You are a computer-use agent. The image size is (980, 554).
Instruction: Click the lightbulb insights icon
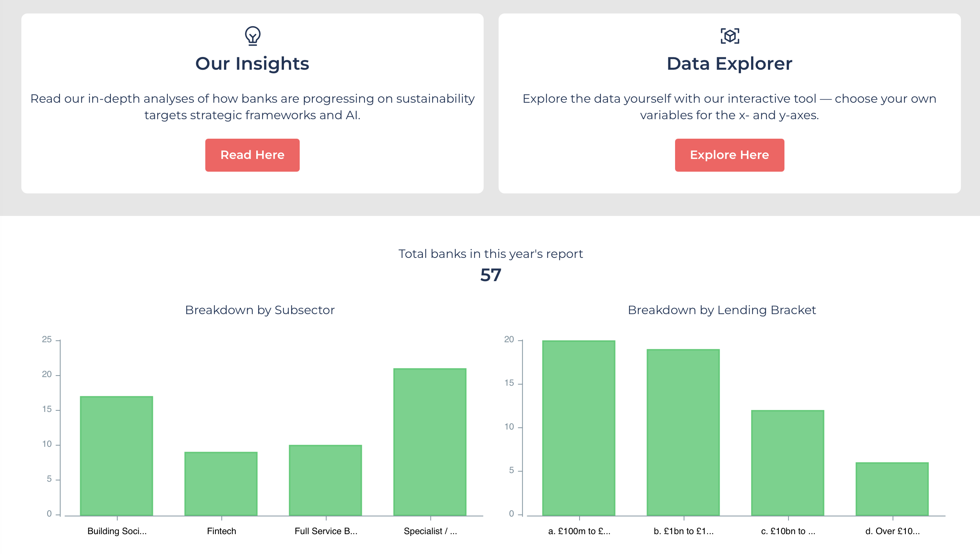tap(252, 36)
